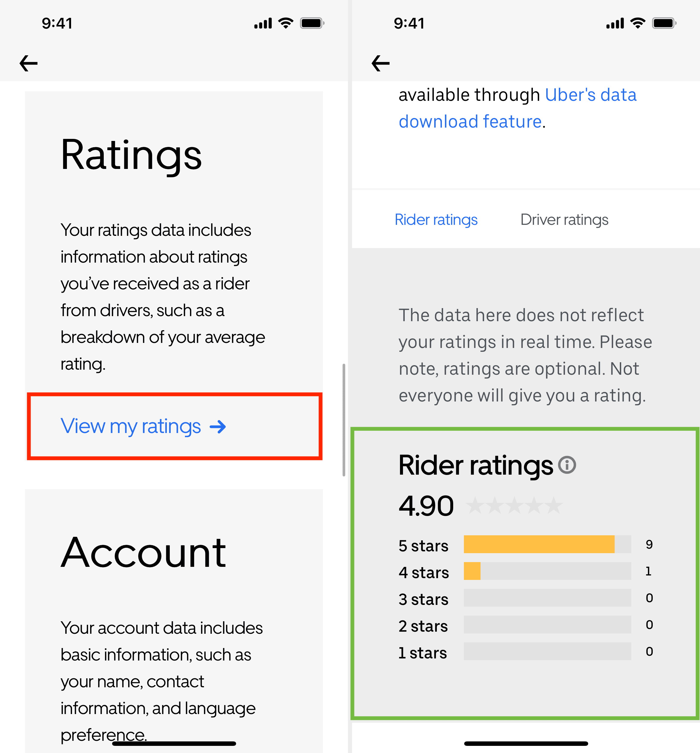Tap the back arrow above Uber's data text
This screenshot has height=753, width=700.
click(x=381, y=63)
